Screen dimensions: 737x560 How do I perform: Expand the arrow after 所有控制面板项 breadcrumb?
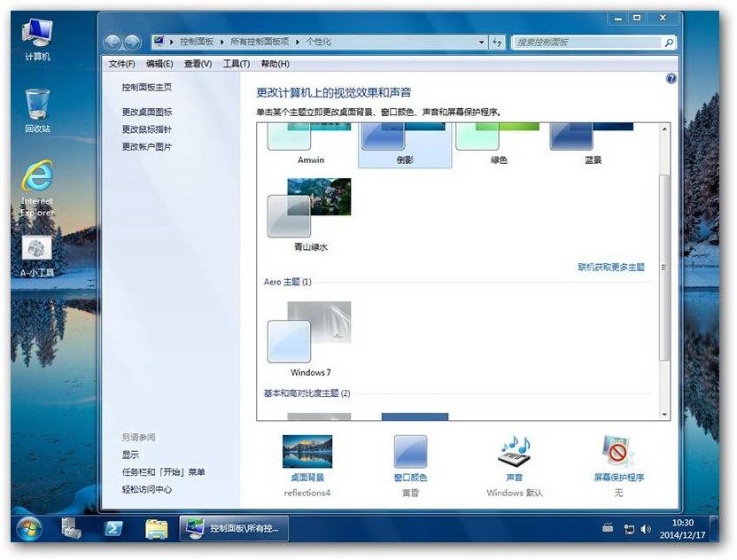[x=298, y=42]
